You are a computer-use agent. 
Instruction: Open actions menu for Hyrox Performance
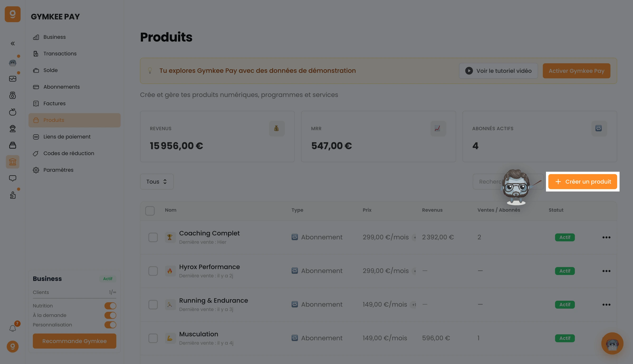click(606, 271)
